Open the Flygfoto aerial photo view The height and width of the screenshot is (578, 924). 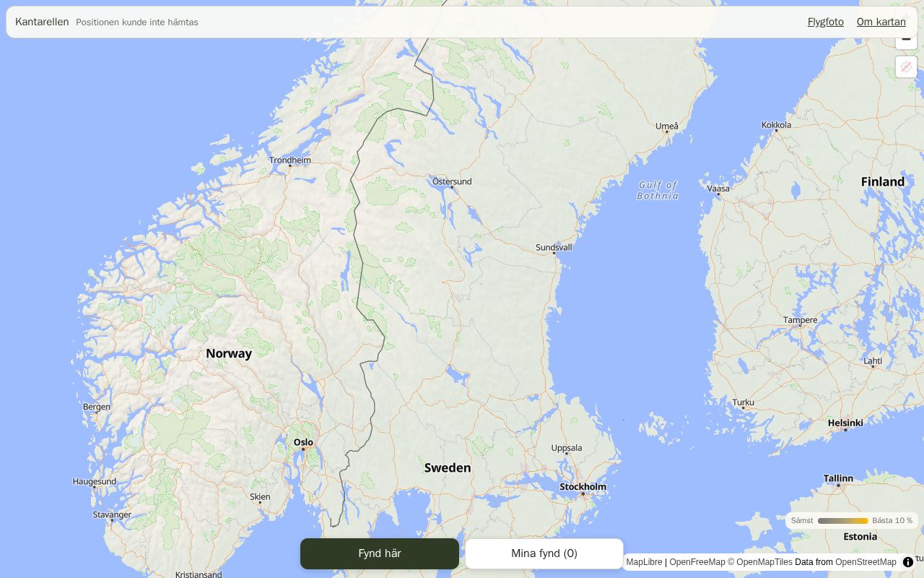[x=825, y=22]
